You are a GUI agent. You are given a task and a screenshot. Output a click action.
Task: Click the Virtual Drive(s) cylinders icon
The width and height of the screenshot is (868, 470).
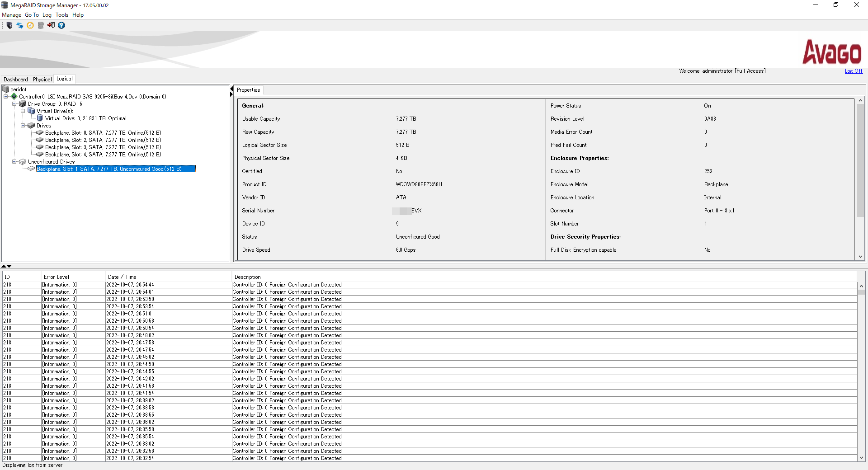tap(31, 111)
